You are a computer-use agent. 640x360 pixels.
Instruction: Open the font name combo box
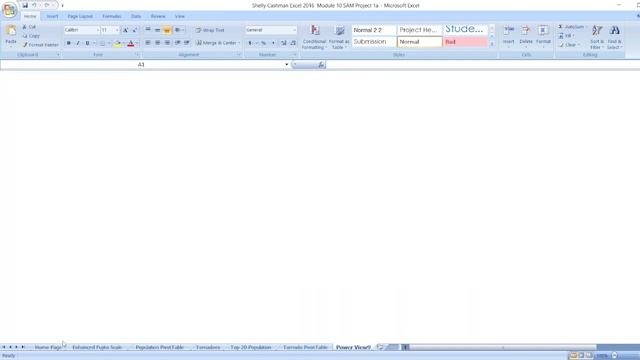[x=82, y=30]
